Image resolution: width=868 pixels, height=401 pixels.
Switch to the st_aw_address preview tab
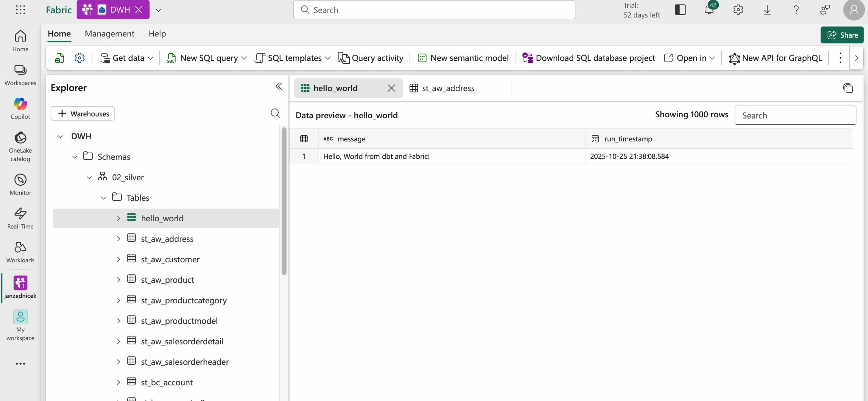coord(448,88)
